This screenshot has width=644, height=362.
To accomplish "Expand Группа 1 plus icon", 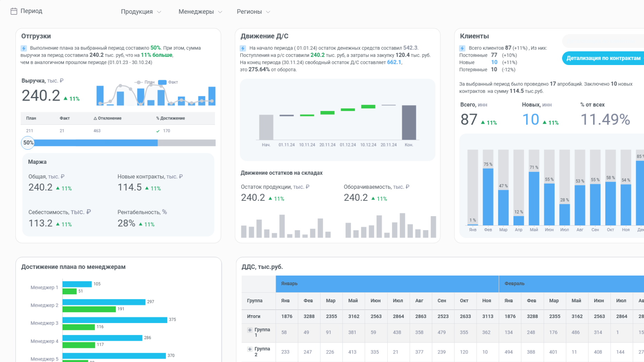I will (250, 330).
